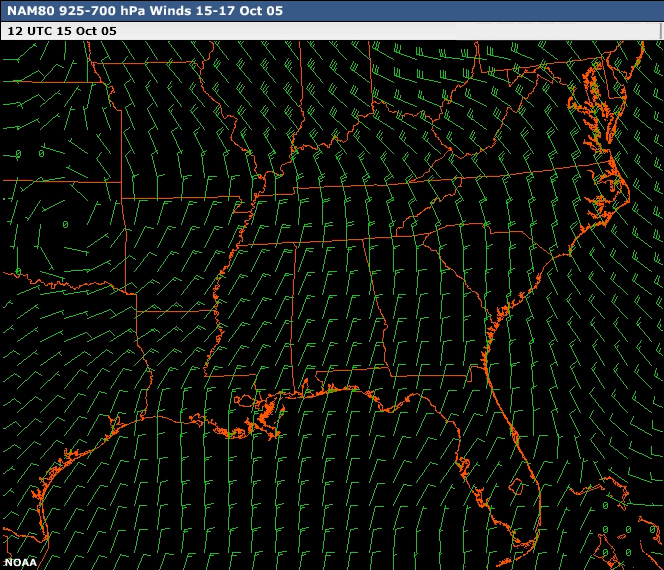Click the title 'NAM80 925-700 hPa Winds 15-17 Oct 05'
Image resolution: width=664 pixels, height=570 pixels.
coord(145,11)
